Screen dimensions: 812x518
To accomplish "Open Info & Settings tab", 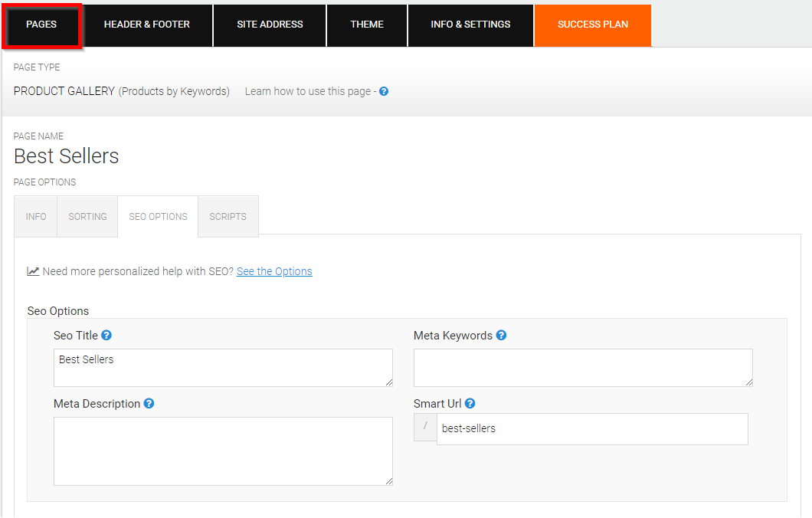I will [471, 25].
